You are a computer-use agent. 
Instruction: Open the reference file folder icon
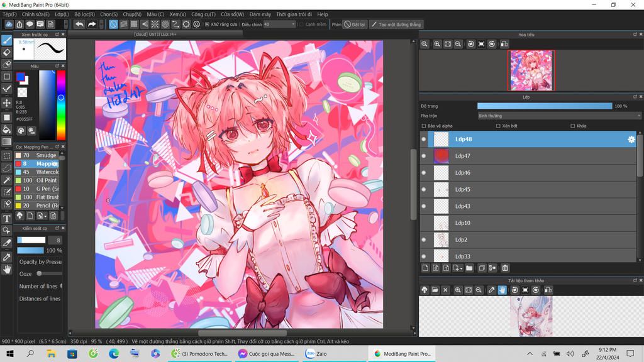[x=435, y=290]
